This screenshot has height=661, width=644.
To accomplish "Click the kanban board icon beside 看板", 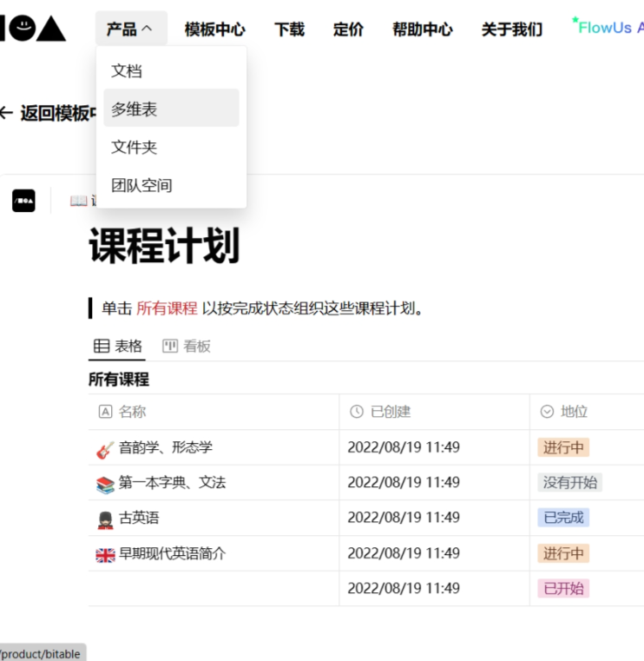I will tap(170, 346).
